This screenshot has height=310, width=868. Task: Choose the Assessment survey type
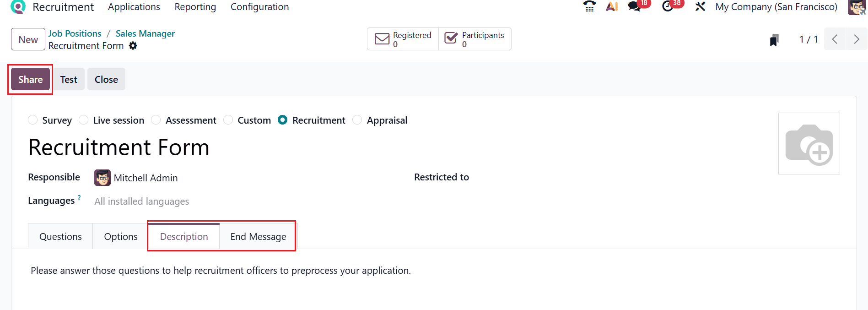point(156,120)
